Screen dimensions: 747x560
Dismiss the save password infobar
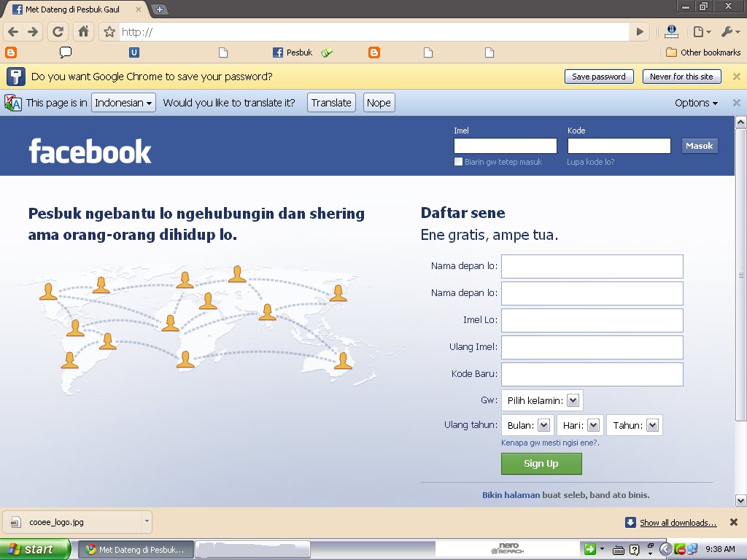pyautogui.click(x=736, y=77)
